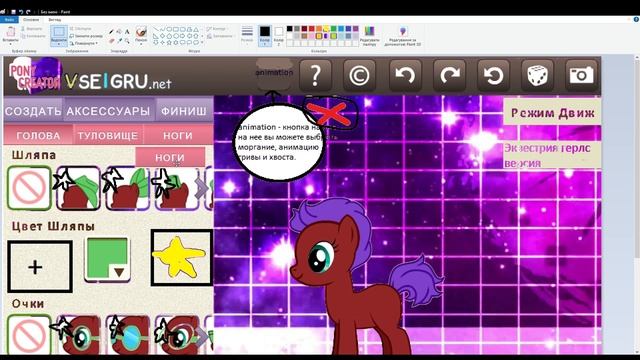Click Paint's blue help icon

tap(636, 19)
